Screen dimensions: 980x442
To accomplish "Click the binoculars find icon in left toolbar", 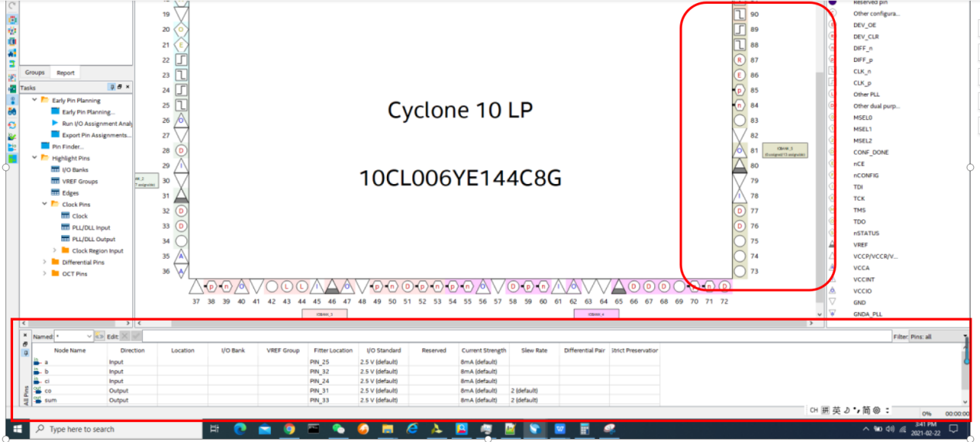I will coord(12,112).
